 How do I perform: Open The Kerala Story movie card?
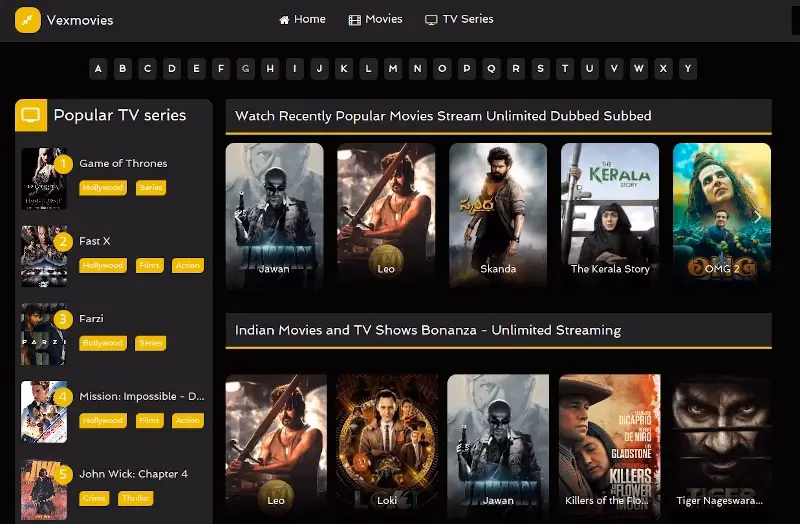[610, 216]
